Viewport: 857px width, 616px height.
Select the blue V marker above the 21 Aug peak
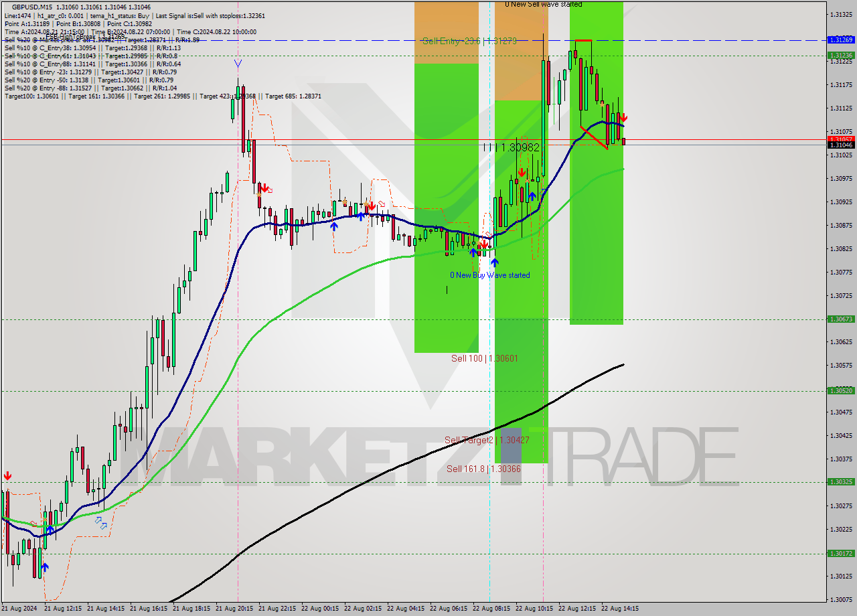(x=238, y=64)
